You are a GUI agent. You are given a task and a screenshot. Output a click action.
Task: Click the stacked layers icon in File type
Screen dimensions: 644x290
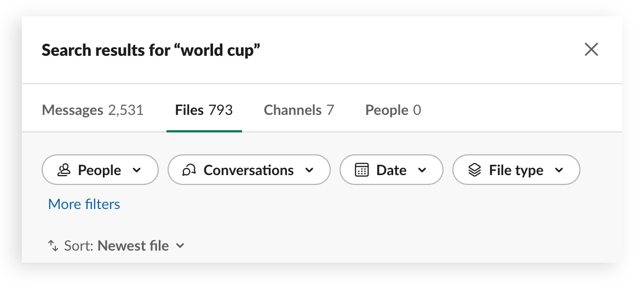click(474, 170)
